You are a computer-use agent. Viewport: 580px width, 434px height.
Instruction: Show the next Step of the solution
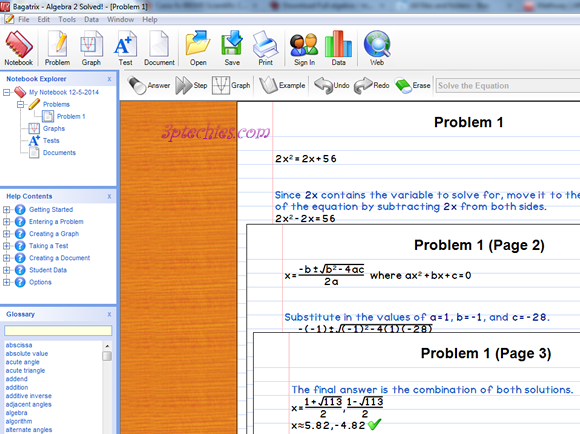tap(191, 85)
